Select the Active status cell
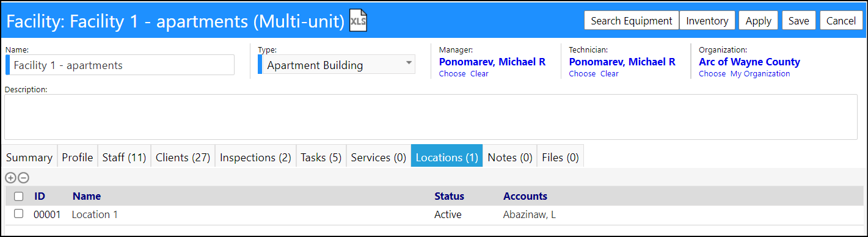Image resolution: width=868 pixels, height=237 pixels. 448,214
